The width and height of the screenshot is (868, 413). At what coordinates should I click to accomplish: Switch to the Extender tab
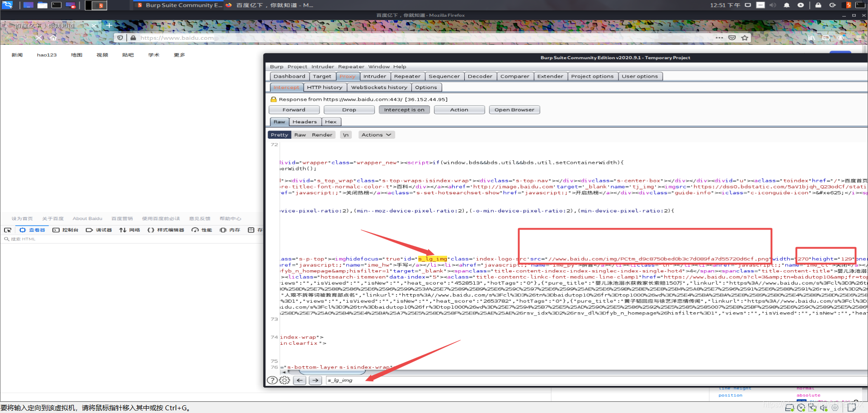tap(550, 76)
